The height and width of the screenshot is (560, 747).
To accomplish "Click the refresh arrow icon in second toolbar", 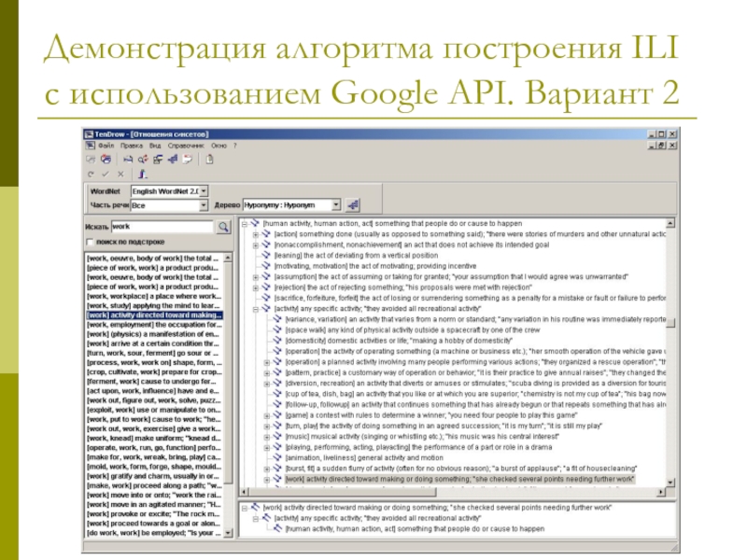I will tap(92, 175).
